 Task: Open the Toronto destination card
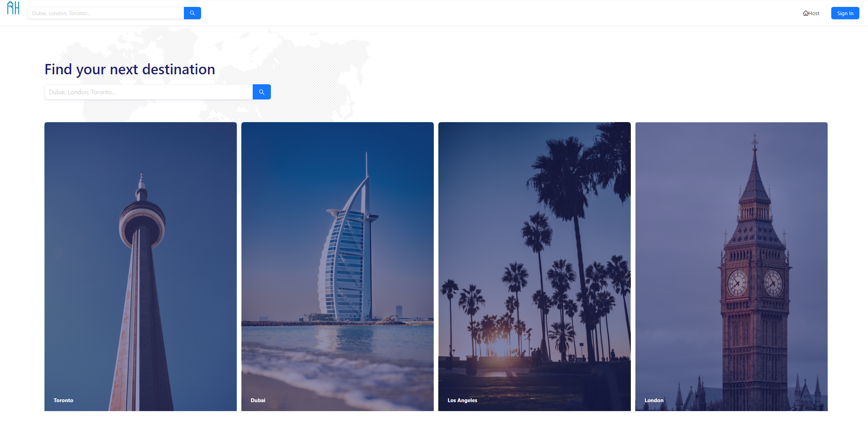[141, 267]
